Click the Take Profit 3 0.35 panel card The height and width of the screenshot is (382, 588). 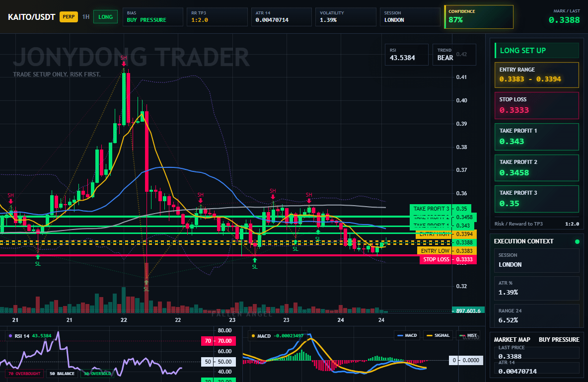(x=537, y=199)
